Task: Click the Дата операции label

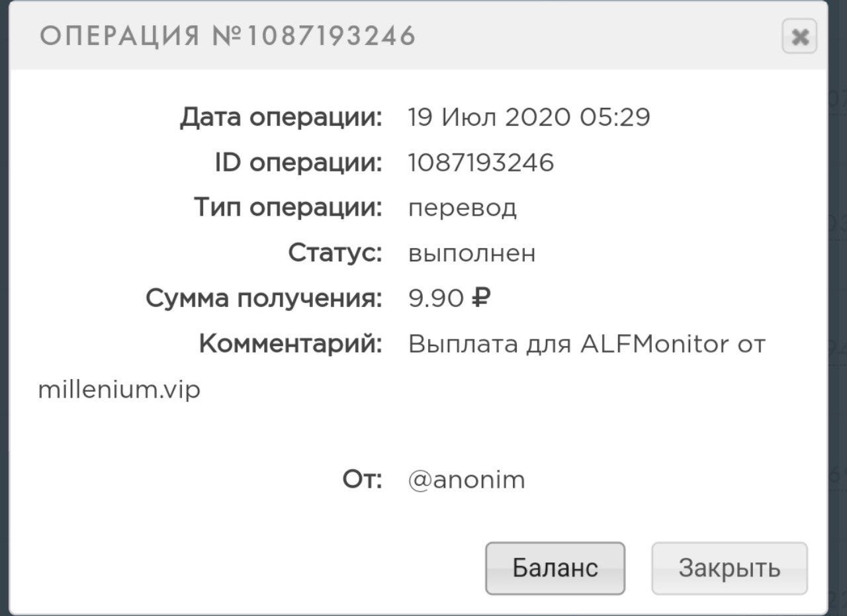Action: (281, 118)
